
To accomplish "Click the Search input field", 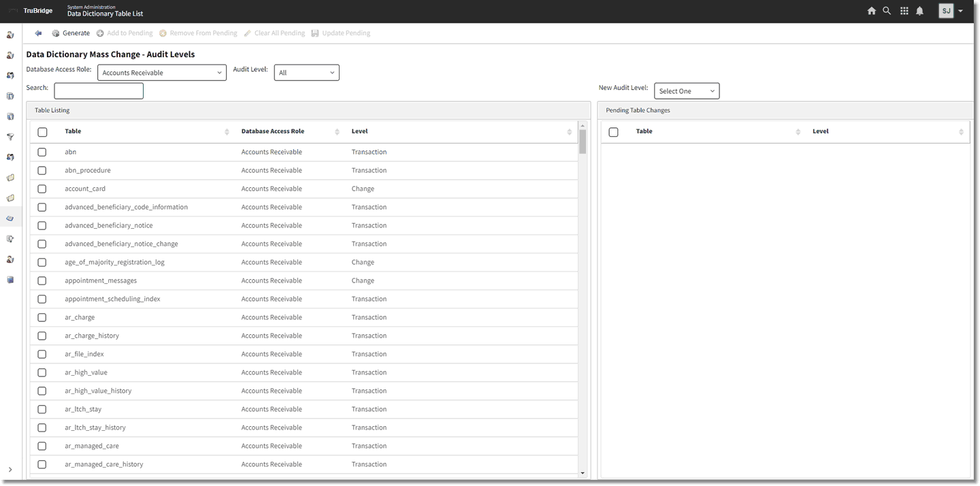I will pyautogui.click(x=99, y=91).
